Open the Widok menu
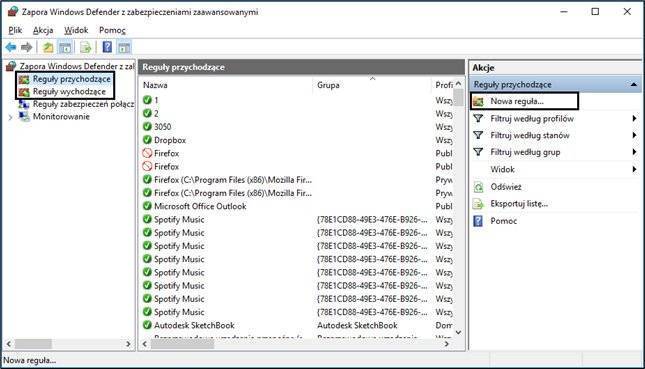645x369 pixels. click(76, 30)
